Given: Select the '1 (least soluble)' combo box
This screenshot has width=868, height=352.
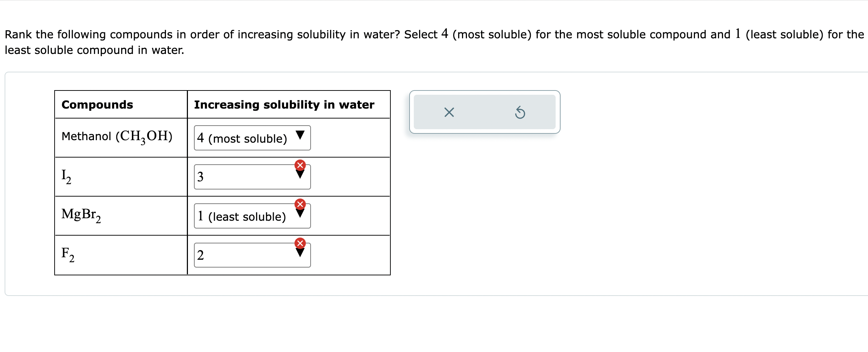Looking at the screenshot, I should 252,216.
